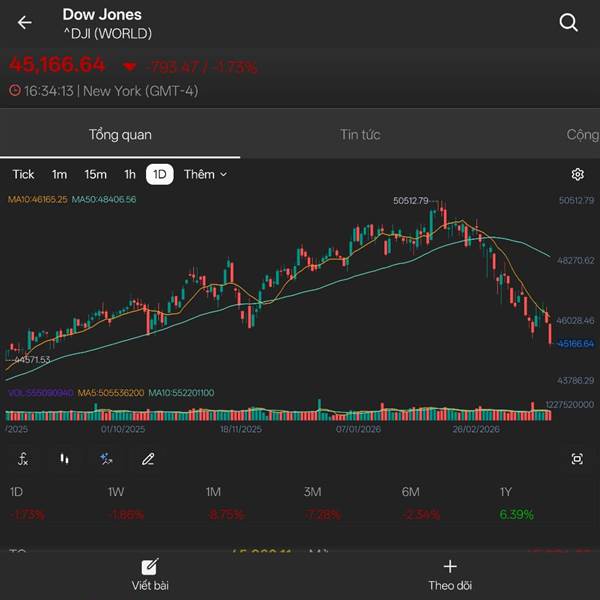Tap the 43786.29 price axis label
This screenshot has width=600, height=600.
point(576,380)
